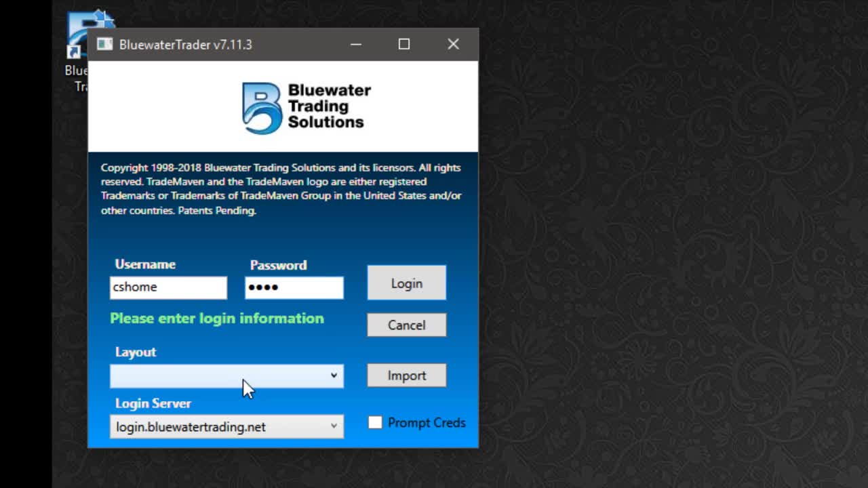868x488 pixels.
Task: Open the Layout dropdown
Action: coord(226,376)
